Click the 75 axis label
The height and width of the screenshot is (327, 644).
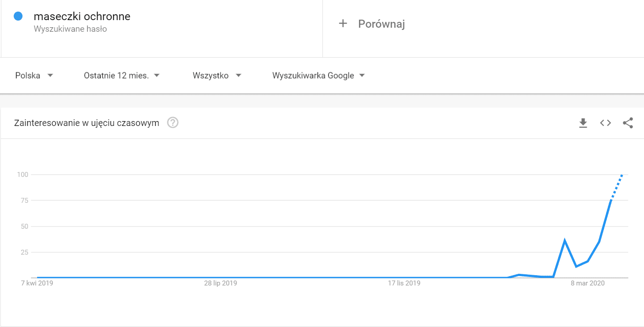pyautogui.click(x=24, y=200)
